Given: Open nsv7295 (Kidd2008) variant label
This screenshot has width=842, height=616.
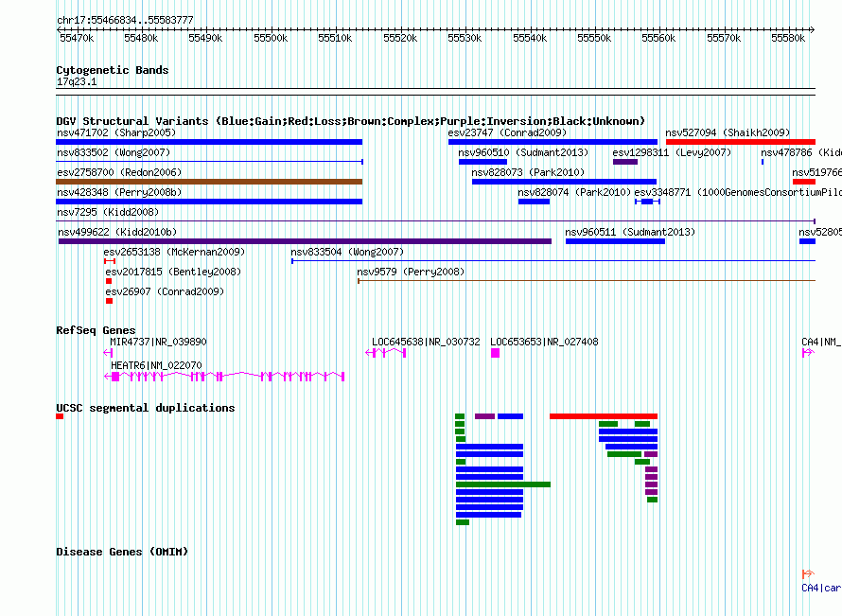Looking at the screenshot, I should [108, 212].
